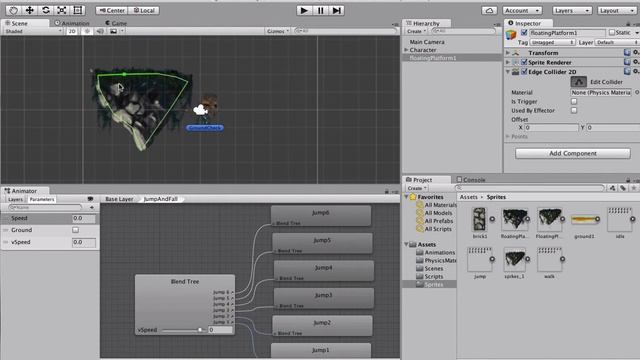This screenshot has width=640, height=360.
Task: Expand the Transform component
Action: click(508, 53)
